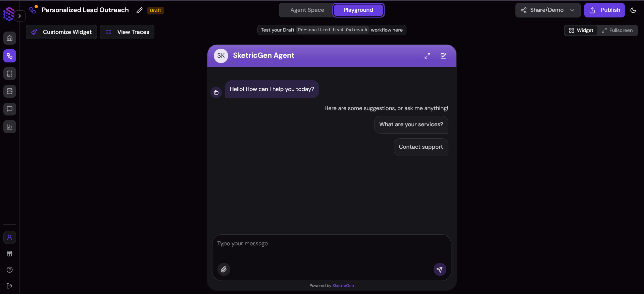This screenshot has width=644, height=294.
Task: Switch preview to Widget mode
Action: pos(581,30)
